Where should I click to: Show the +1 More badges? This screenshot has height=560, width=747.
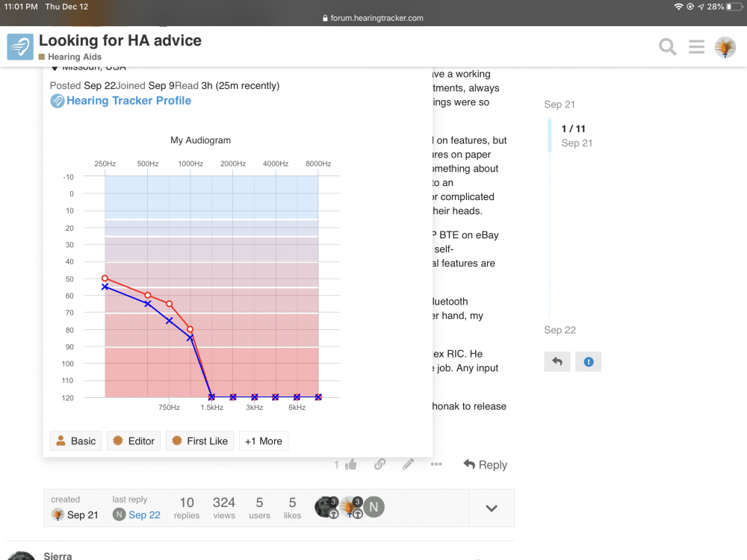(x=263, y=441)
